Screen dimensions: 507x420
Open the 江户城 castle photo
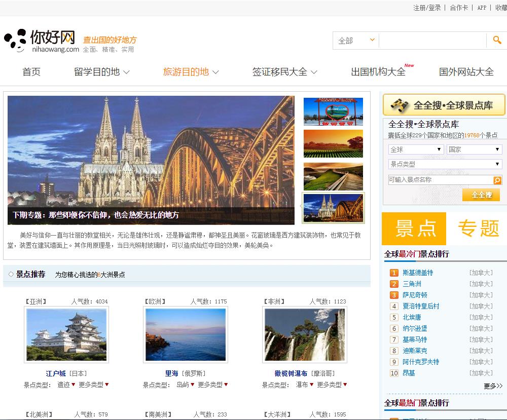click(66, 334)
